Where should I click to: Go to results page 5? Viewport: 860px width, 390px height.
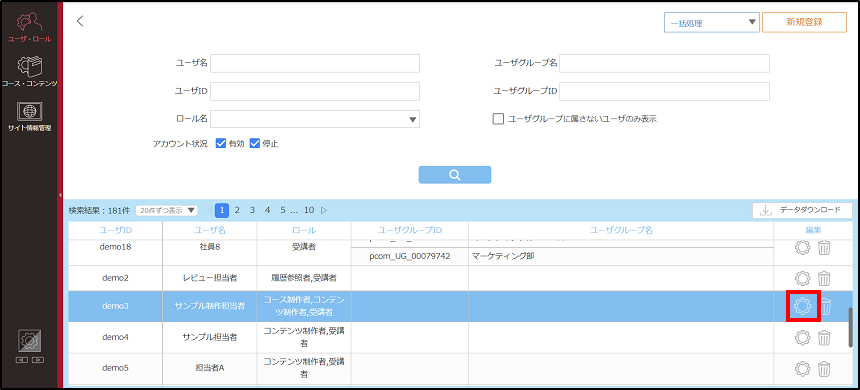(282, 210)
